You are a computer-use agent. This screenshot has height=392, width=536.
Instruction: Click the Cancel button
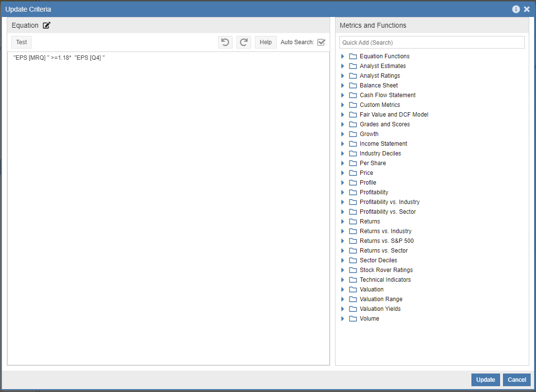coord(517,380)
